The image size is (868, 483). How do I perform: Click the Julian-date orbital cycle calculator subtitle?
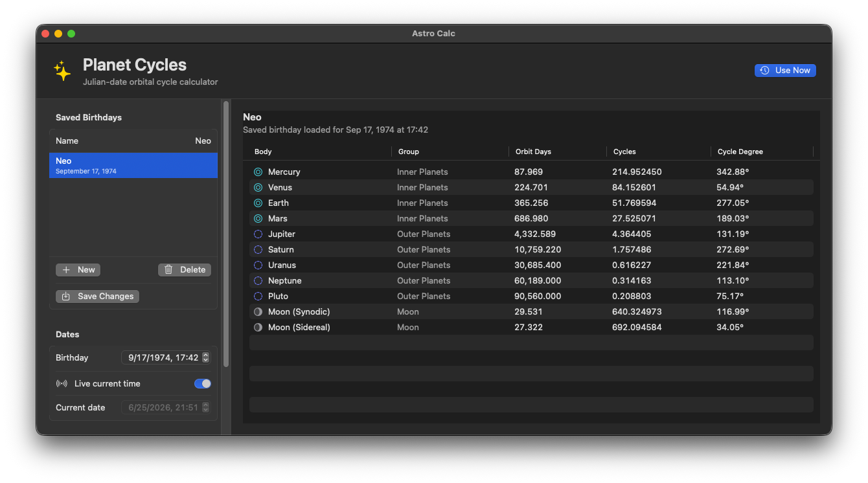point(150,82)
